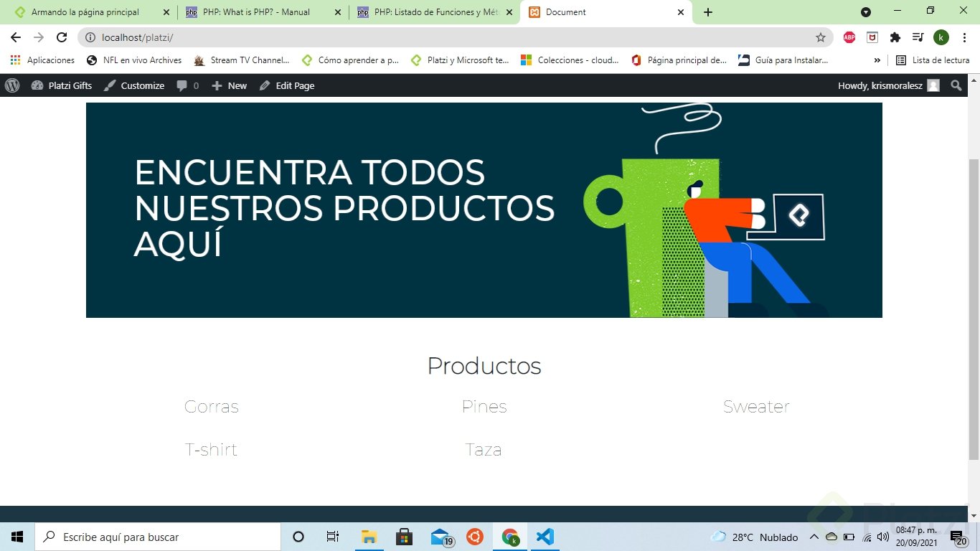Image resolution: width=980 pixels, height=551 pixels.
Task: Open the Adblock Plus extension icon
Action: pos(849,37)
